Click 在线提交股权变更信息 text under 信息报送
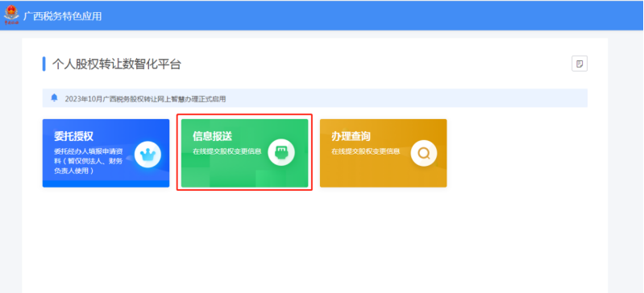644x293 pixels. point(227,151)
